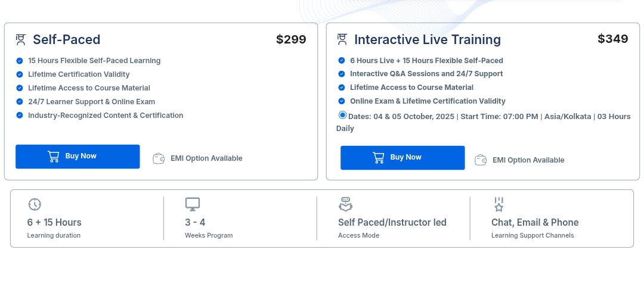Click the clock icon above Learning duration

click(35, 204)
